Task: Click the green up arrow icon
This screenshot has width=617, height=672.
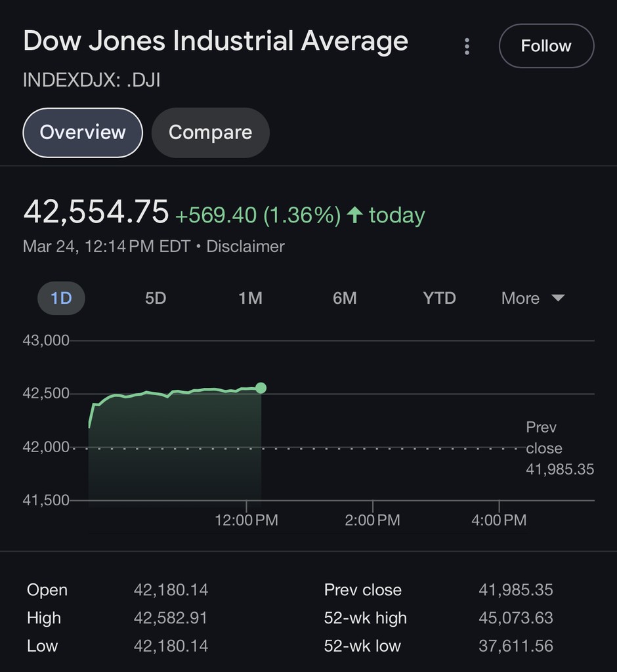Action: pos(354,215)
